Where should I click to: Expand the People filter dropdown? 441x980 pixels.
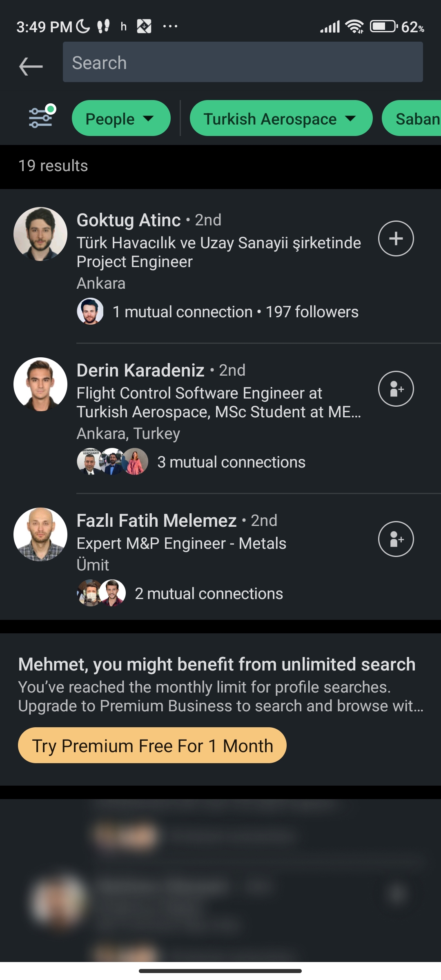pyautogui.click(x=121, y=118)
